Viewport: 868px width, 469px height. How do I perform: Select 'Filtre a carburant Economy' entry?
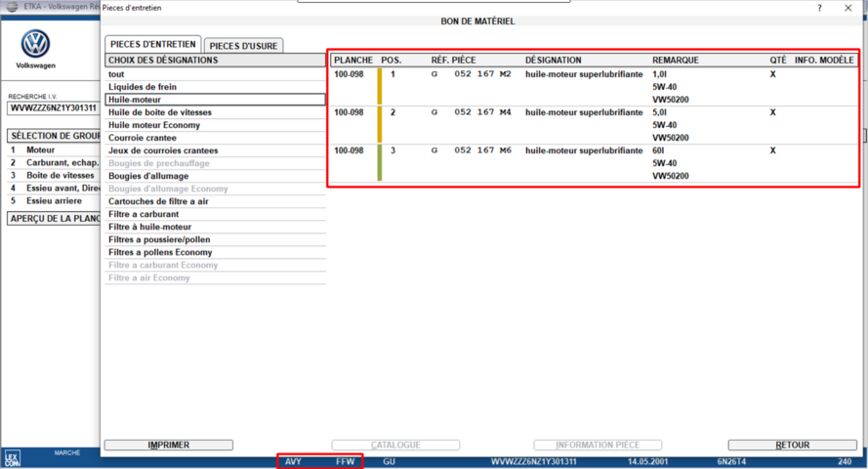pyautogui.click(x=216, y=265)
